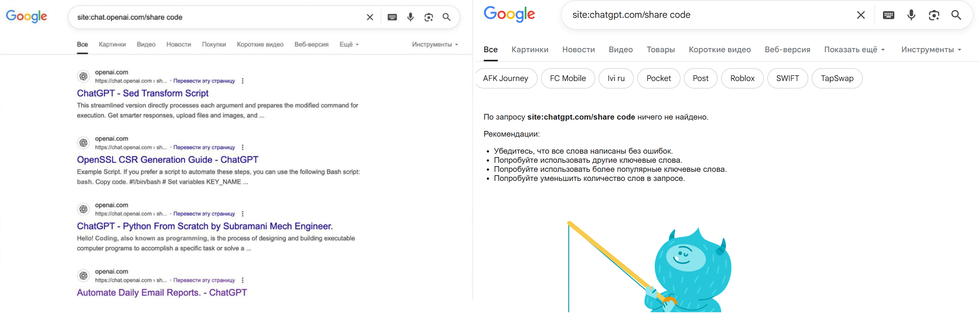Open options menu for Sed Transform Script result
This screenshot has width=980, height=313.
(243, 81)
